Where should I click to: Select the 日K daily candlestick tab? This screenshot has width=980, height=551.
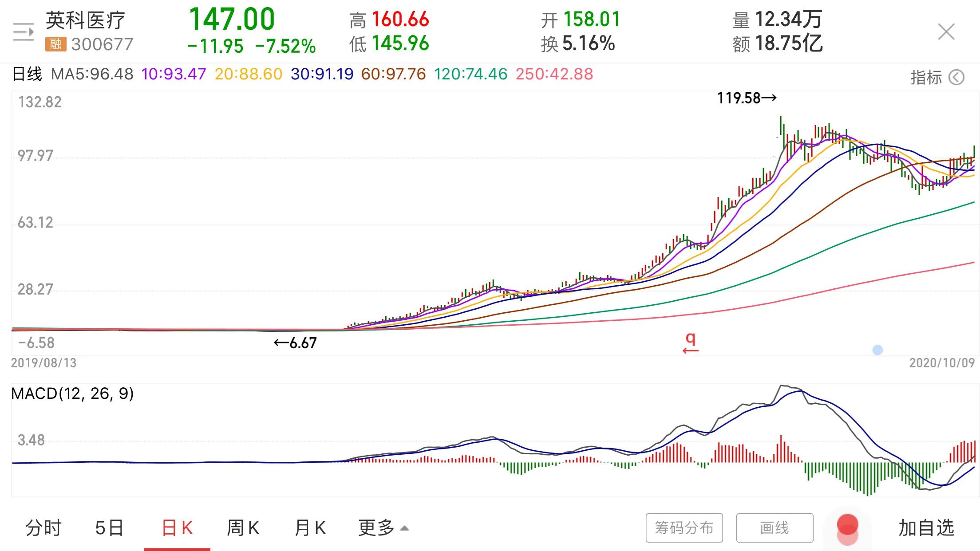[x=177, y=528]
